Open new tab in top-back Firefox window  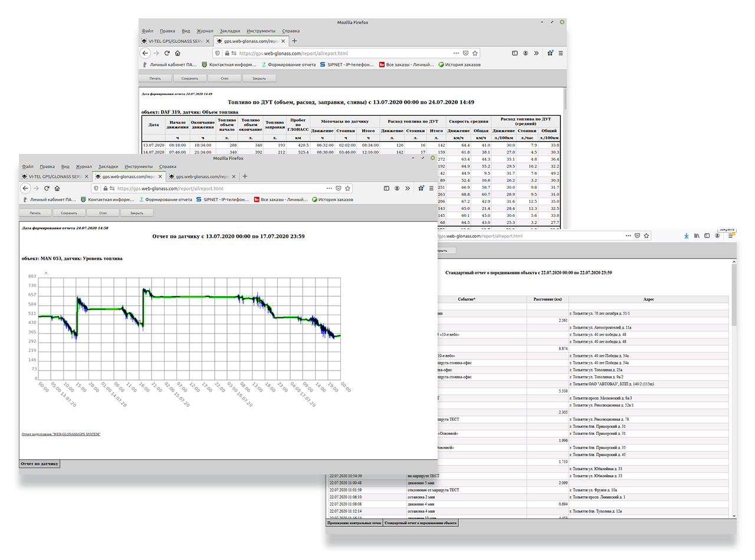point(295,41)
